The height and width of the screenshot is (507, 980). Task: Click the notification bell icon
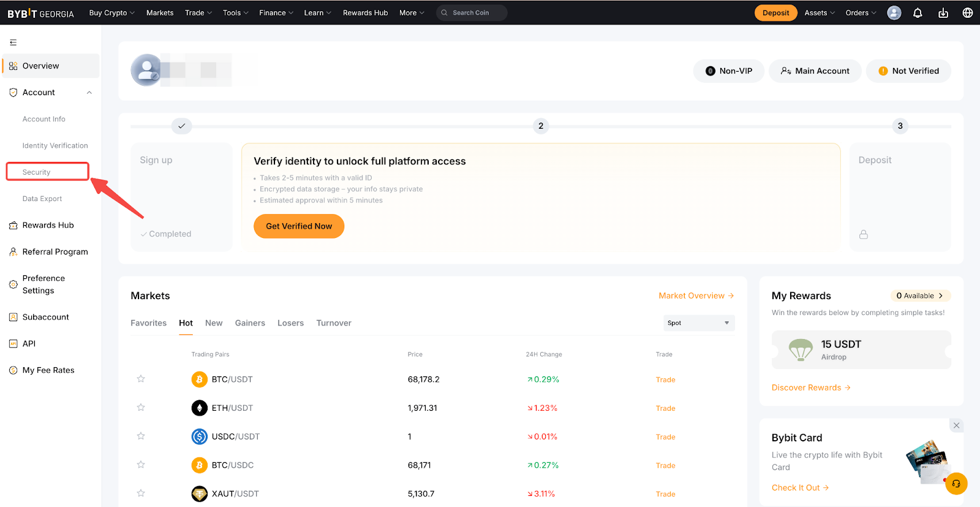coord(918,13)
